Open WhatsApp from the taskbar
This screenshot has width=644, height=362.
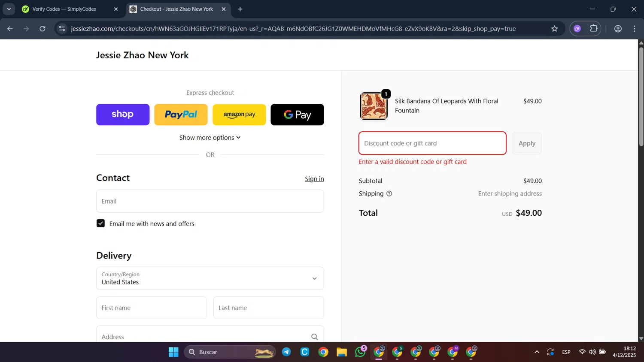(x=361, y=352)
